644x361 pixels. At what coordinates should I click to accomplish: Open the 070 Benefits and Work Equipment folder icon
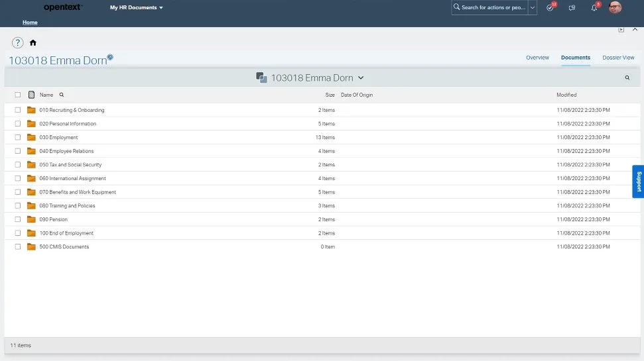[x=31, y=192]
